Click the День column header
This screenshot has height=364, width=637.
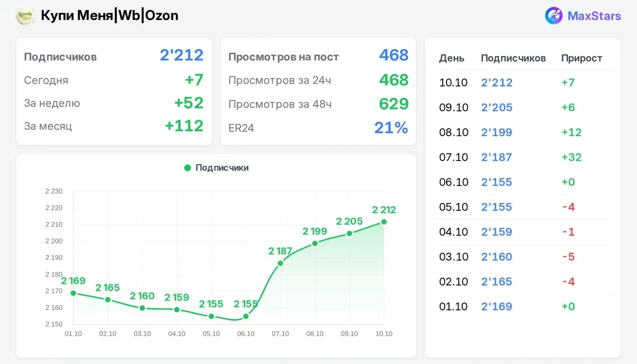click(x=452, y=58)
